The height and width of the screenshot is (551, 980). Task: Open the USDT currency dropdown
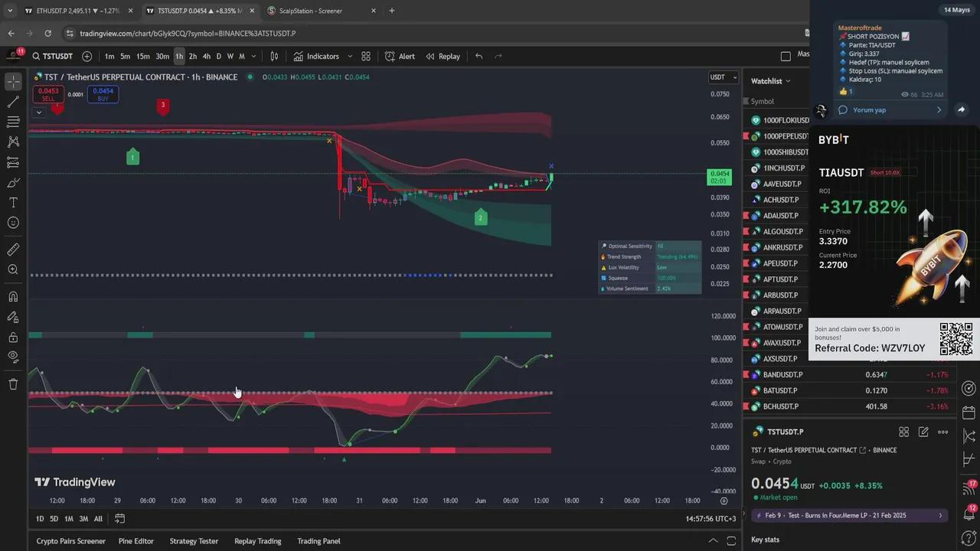(x=723, y=77)
